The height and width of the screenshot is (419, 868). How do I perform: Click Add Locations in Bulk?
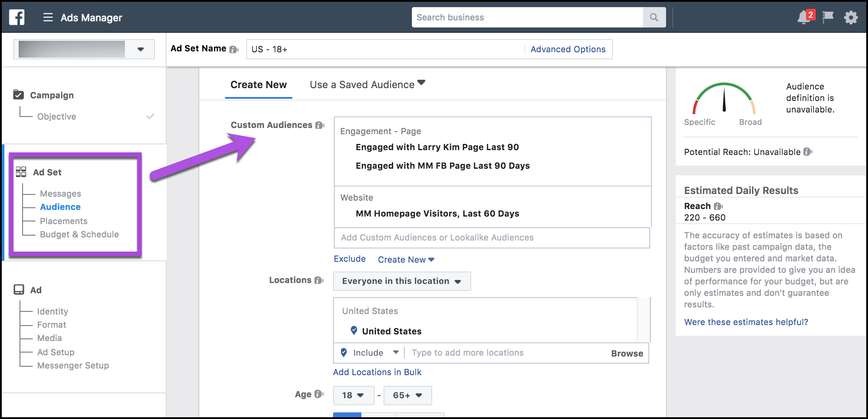coord(377,372)
